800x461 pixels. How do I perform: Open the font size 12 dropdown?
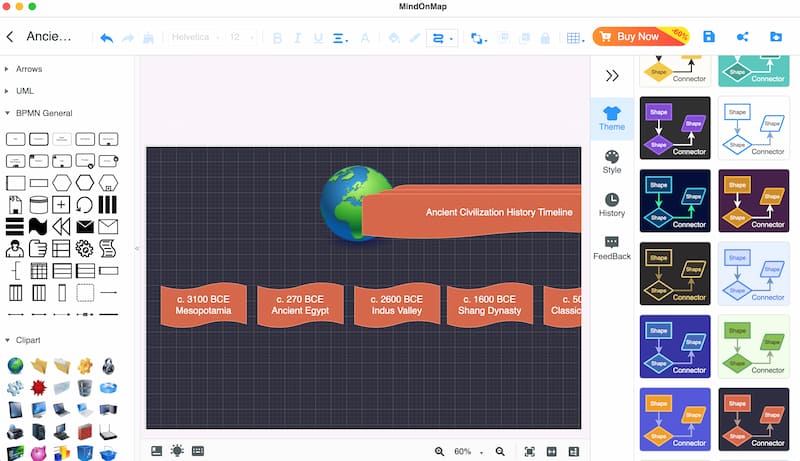pyautogui.click(x=241, y=37)
